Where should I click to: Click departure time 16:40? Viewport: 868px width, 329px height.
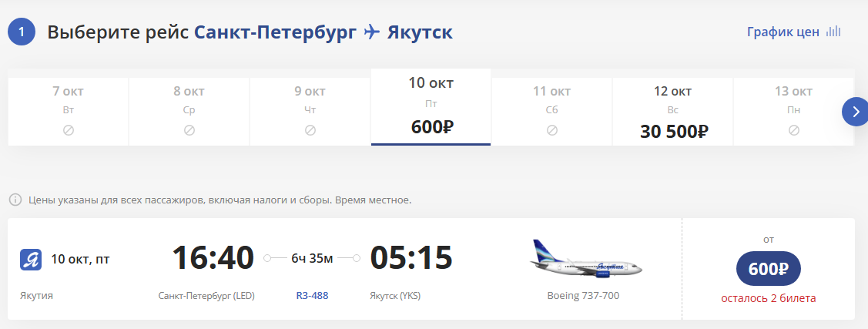coord(213,258)
